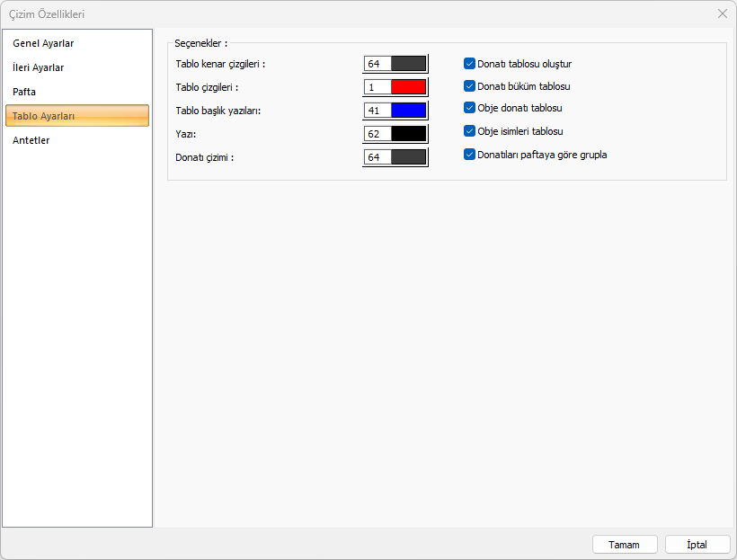
Task: Click the Tablo çizgileri color number field
Action: click(x=377, y=87)
